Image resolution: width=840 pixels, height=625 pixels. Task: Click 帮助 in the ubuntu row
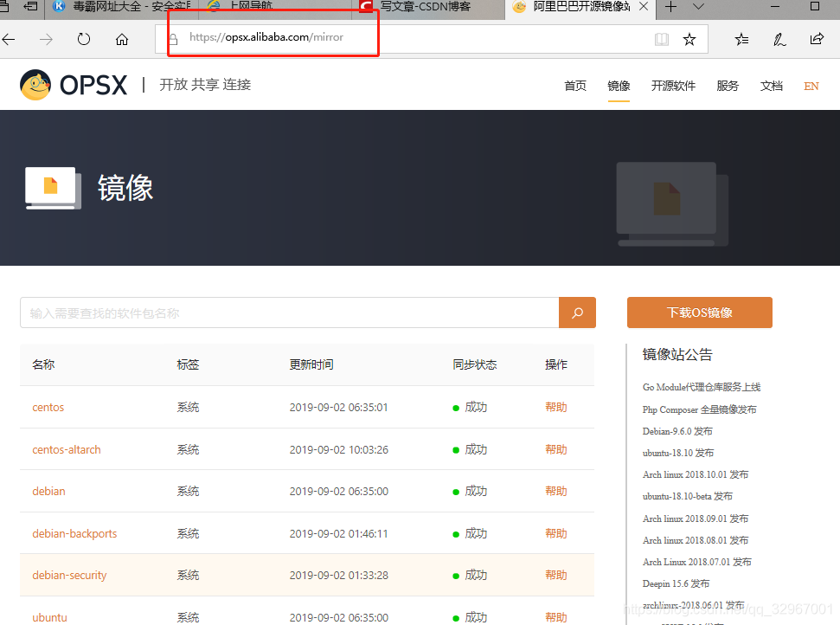click(556, 617)
